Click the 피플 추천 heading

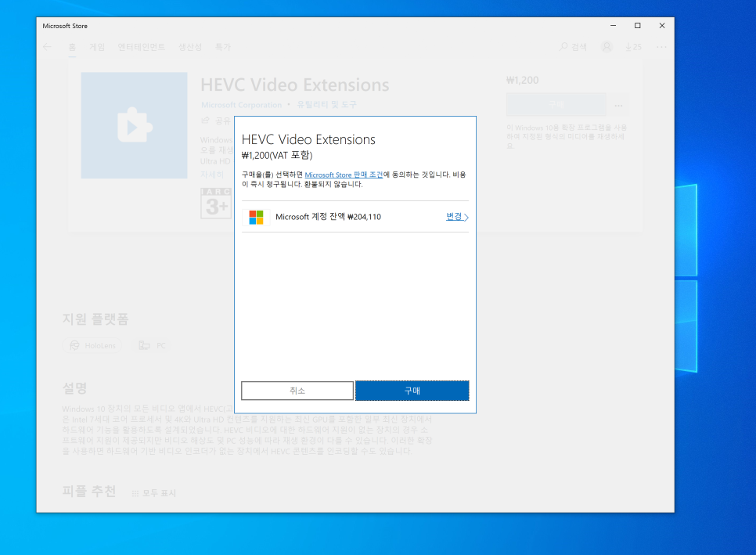pos(89,491)
